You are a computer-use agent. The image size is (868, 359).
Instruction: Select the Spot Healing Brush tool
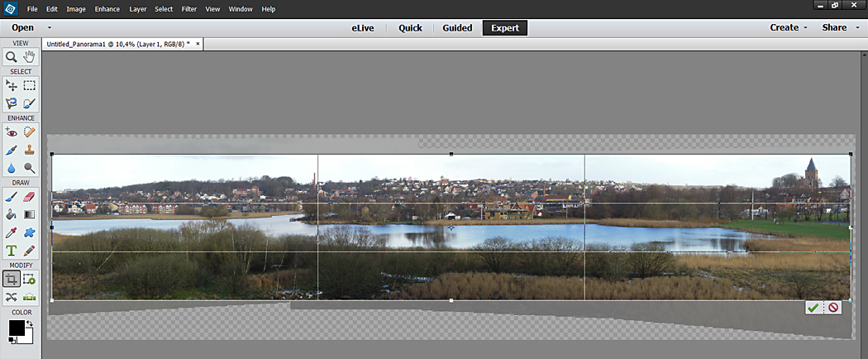29,132
